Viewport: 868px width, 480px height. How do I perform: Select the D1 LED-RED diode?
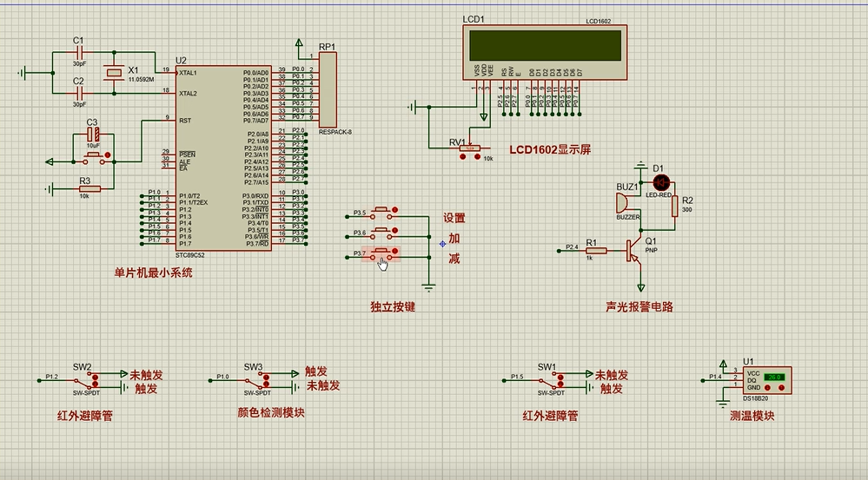[662, 183]
